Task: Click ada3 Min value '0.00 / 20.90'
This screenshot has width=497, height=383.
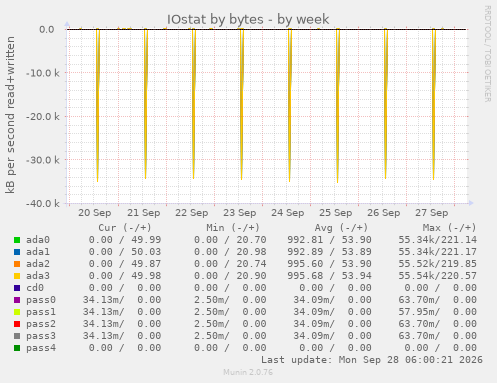Action: coord(230,276)
